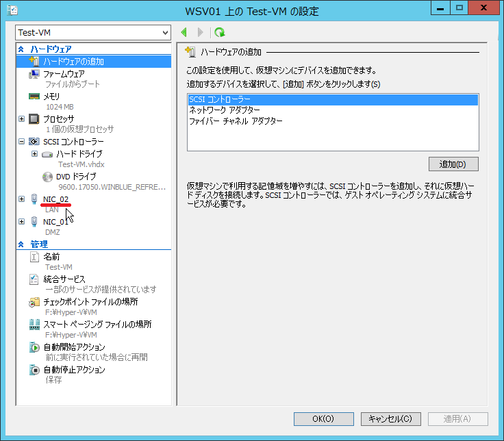
Task: Select the 名前 management item
Action: click(52, 257)
